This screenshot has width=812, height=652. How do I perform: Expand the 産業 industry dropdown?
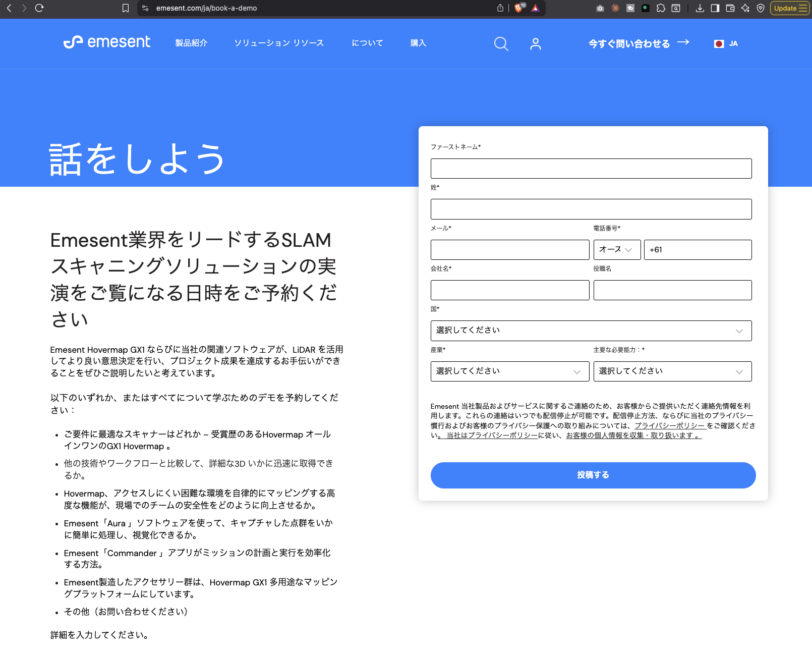click(509, 371)
